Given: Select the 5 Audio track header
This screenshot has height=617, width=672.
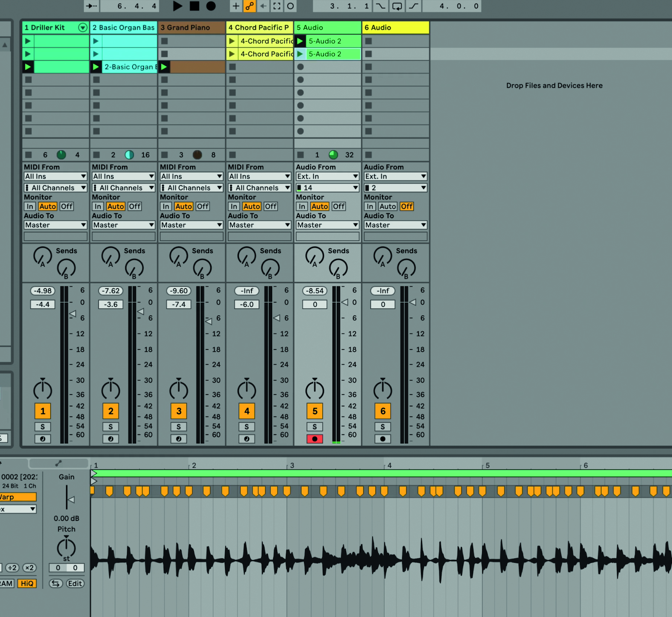Looking at the screenshot, I should pos(328,28).
